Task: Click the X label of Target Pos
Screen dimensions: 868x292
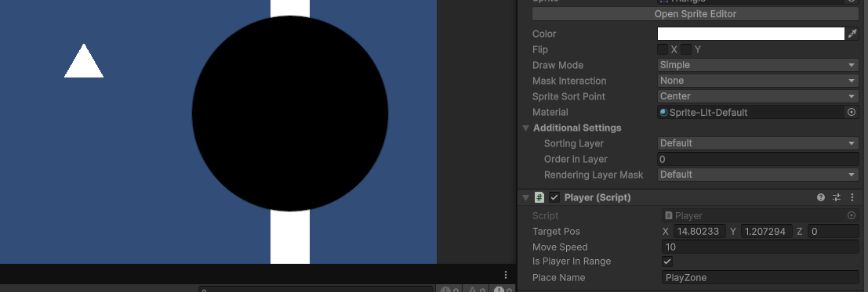Action: (x=666, y=231)
